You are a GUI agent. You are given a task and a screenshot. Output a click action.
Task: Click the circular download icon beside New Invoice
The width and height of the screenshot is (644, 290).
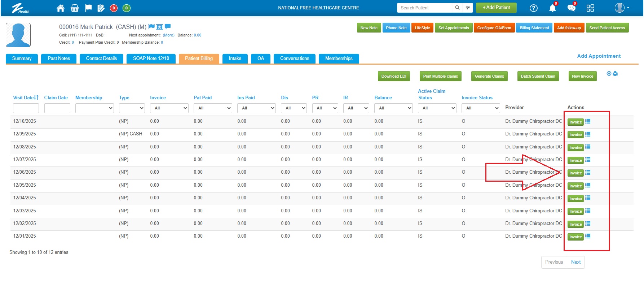[609, 74]
